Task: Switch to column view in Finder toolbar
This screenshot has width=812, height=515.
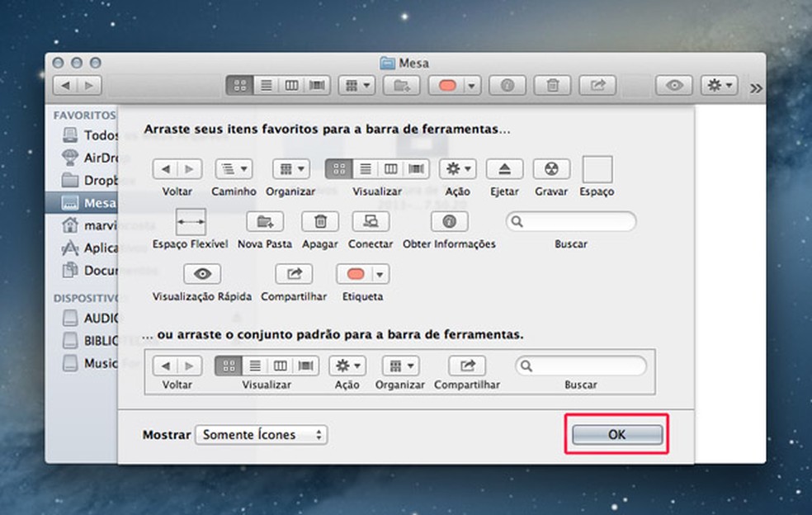Action: point(291,86)
